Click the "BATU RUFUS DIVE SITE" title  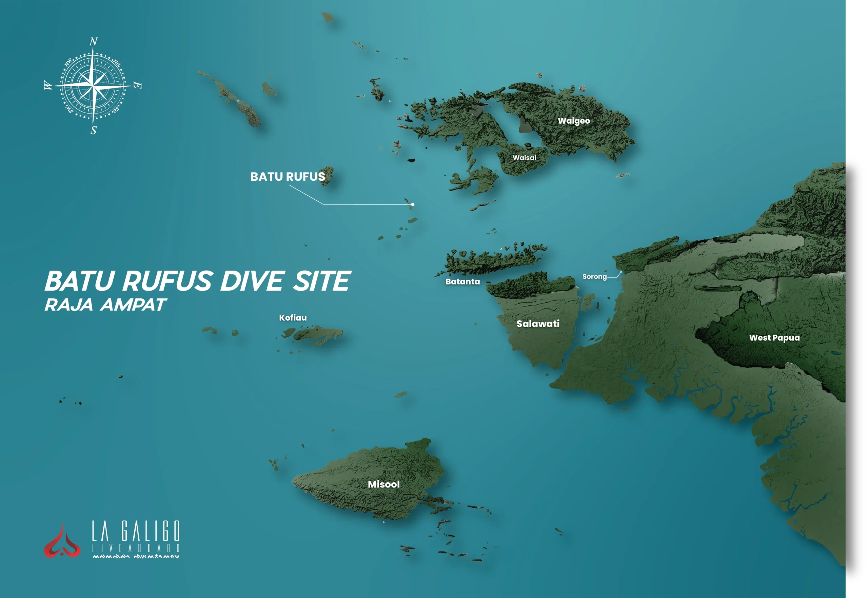pyautogui.click(x=198, y=281)
